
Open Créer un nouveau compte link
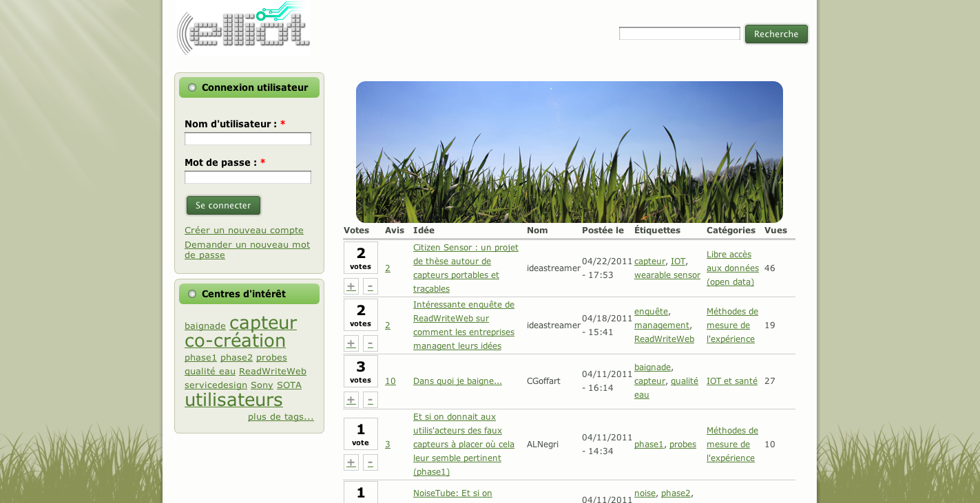click(x=244, y=230)
